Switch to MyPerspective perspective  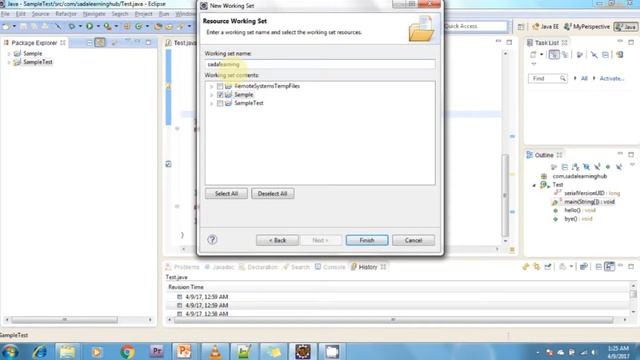tap(587, 27)
